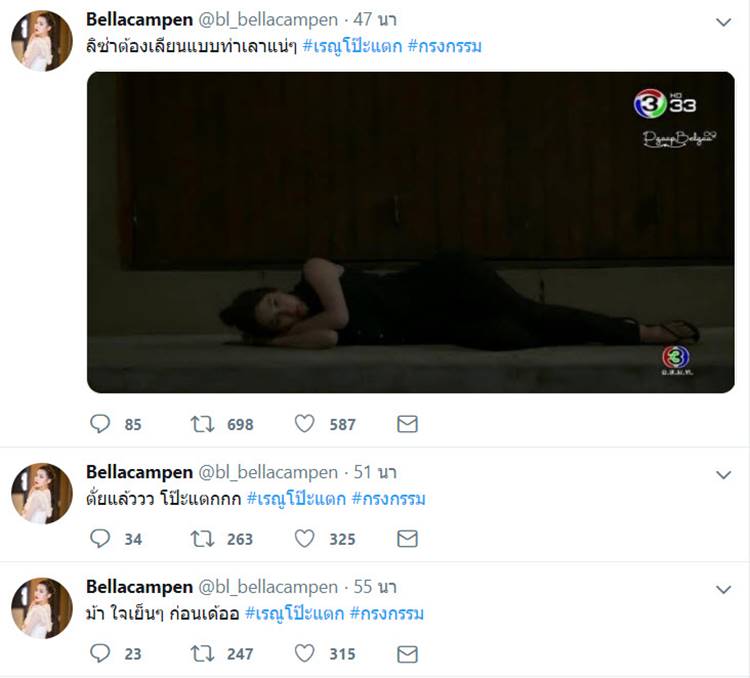Click the envelope icon on the 55-minute tweet
The width and height of the screenshot is (750, 678).
(x=407, y=654)
